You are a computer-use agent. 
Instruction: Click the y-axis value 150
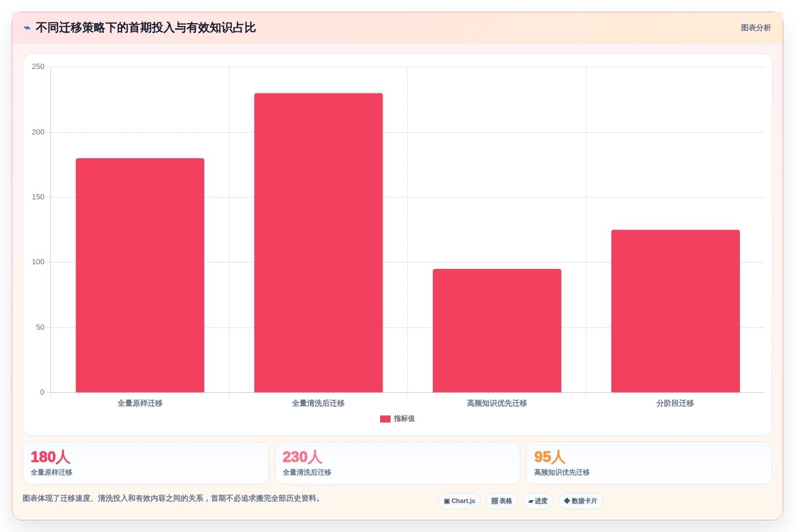pyautogui.click(x=38, y=197)
